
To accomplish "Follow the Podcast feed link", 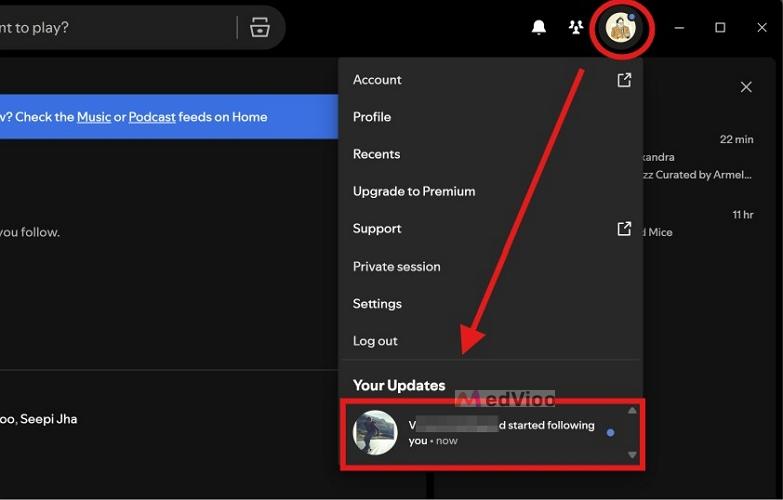I will pyautogui.click(x=152, y=117).
